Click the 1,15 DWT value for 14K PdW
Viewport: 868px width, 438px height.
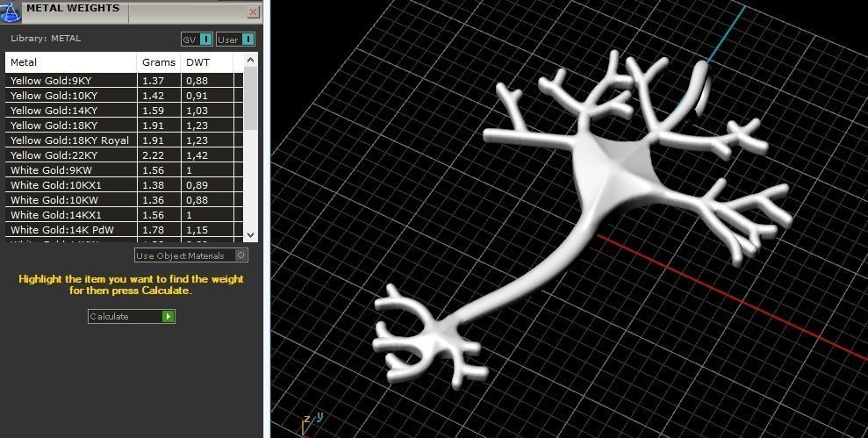pyautogui.click(x=197, y=230)
